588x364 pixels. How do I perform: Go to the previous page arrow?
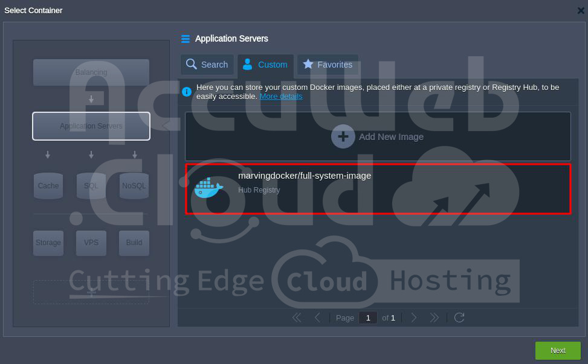coord(317,318)
